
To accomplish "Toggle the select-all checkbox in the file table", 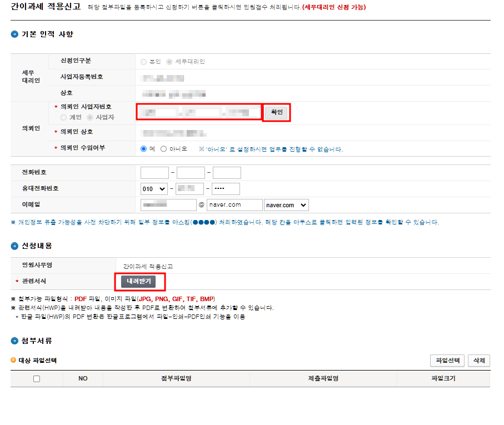I will point(37,378).
